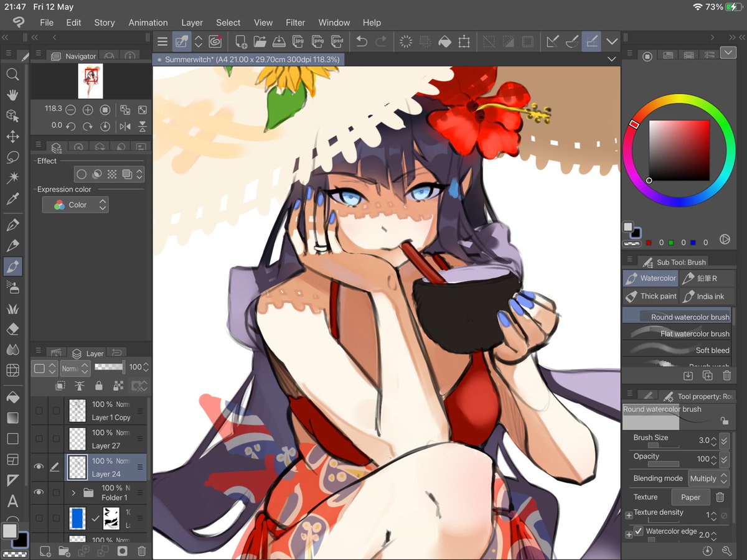This screenshot has height=560, width=747.
Task: Click the Clip Studio spiral launcher icon
Action: (215, 42)
